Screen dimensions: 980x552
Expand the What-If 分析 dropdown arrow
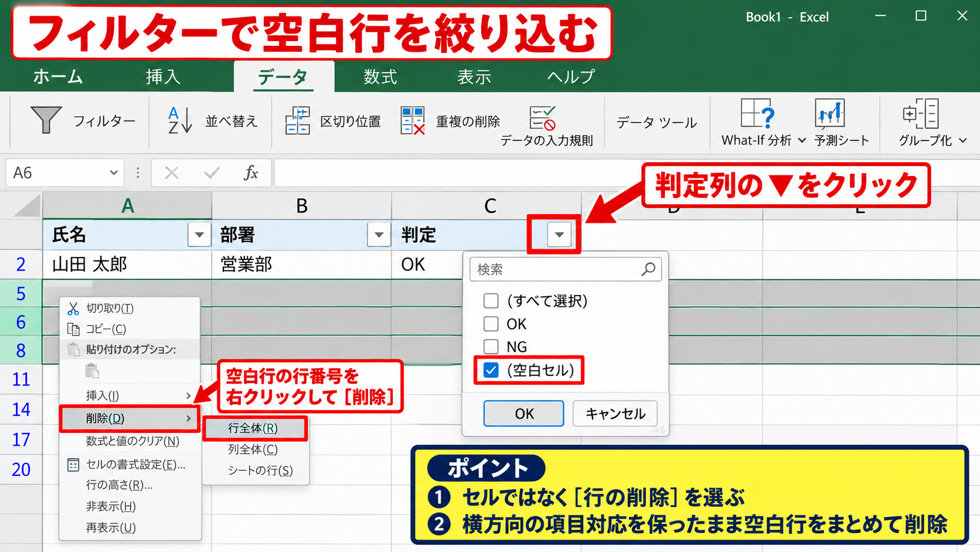coord(802,140)
